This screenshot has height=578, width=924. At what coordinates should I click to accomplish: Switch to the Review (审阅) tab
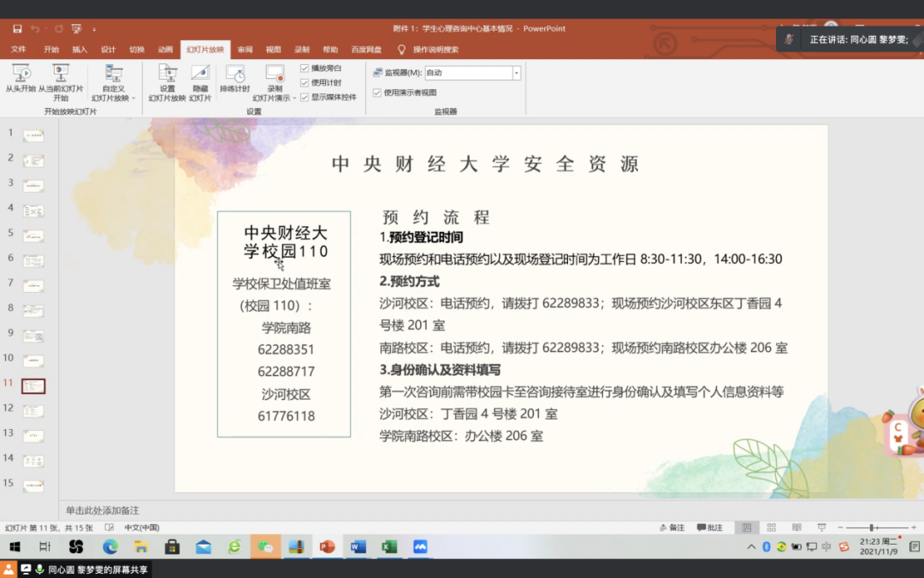(246, 50)
